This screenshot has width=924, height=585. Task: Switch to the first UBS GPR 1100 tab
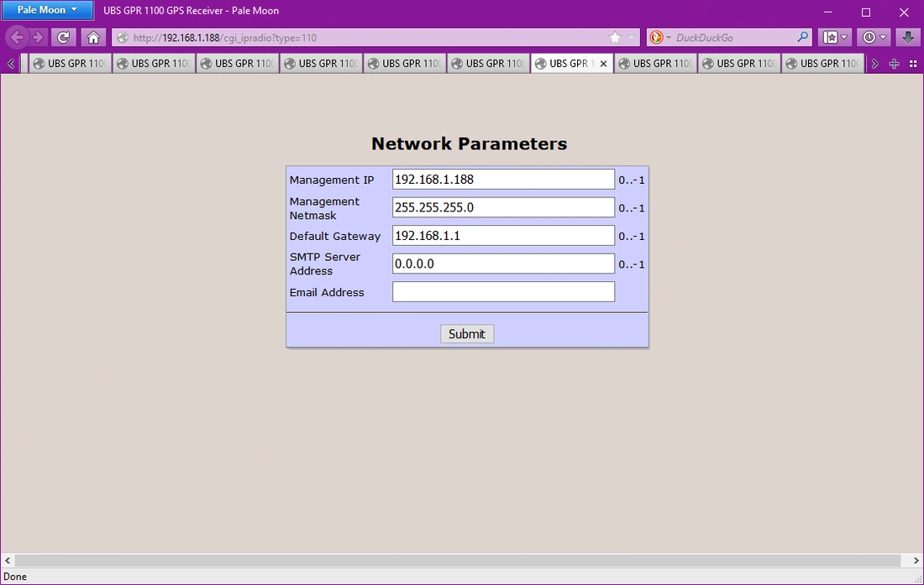(x=70, y=64)
